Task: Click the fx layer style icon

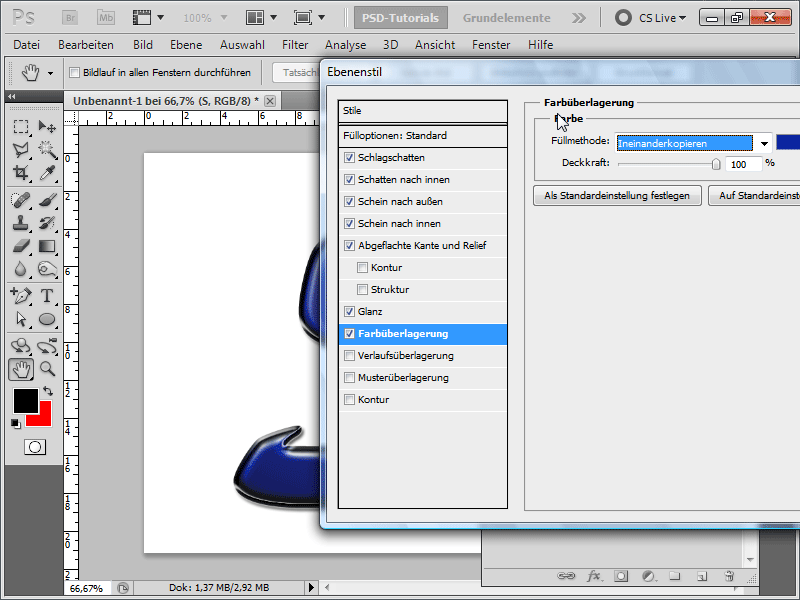Action: pyautogui.click(x=593, y=576)
